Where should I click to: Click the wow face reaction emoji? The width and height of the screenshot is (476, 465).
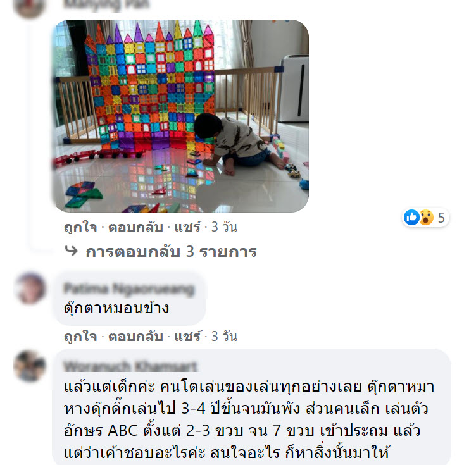[426, 217]
